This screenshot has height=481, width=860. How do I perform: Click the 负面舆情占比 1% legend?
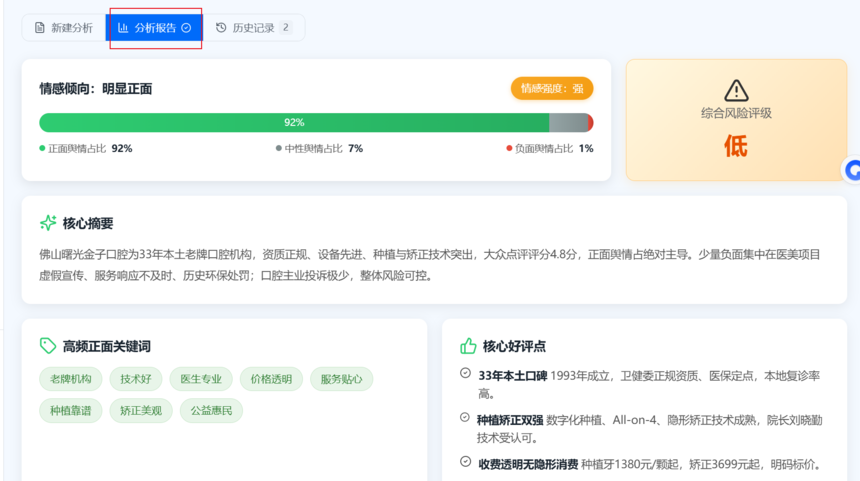(550, 149)
